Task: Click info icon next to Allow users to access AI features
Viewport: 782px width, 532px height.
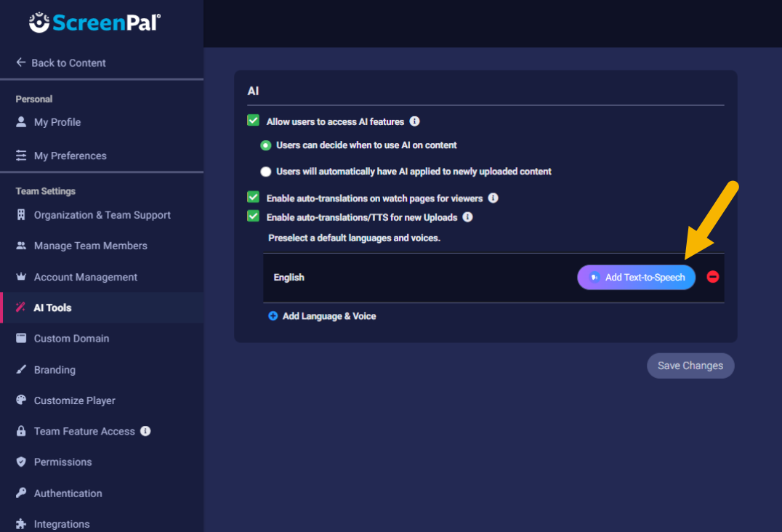Action: (x=414, y=121)
